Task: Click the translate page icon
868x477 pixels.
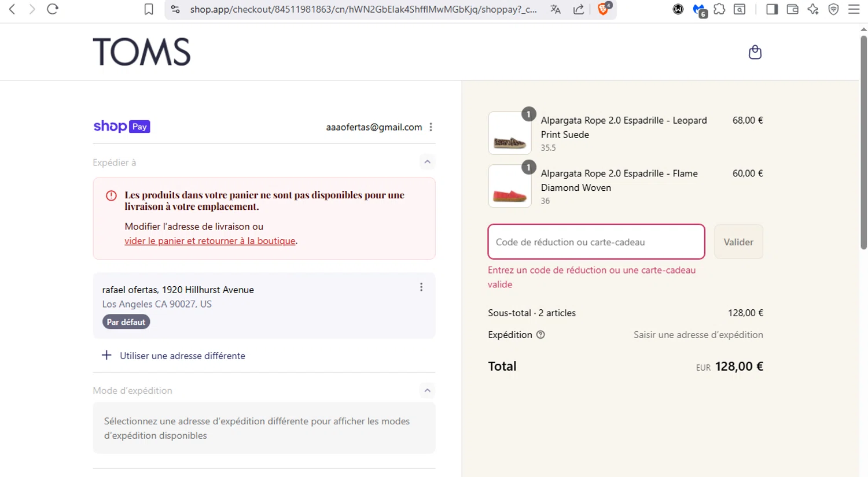Action: [x=556, y=9]
